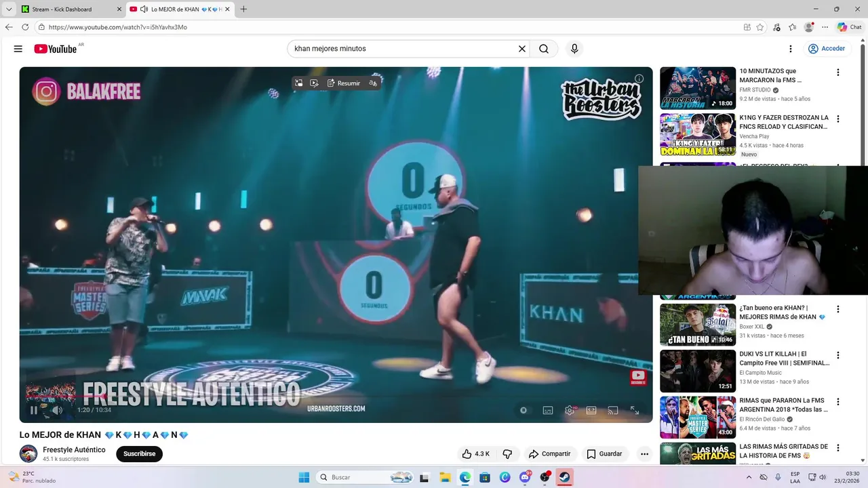The height and width of the screenshot is (488, 868).
Task: Reload the page
Action: click(x=25, y=27)
